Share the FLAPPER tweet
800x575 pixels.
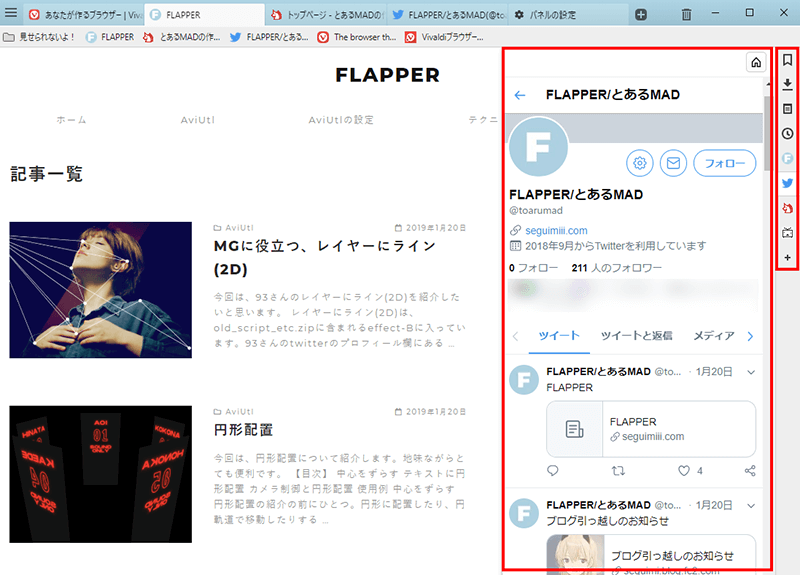(x=749, y=470)
